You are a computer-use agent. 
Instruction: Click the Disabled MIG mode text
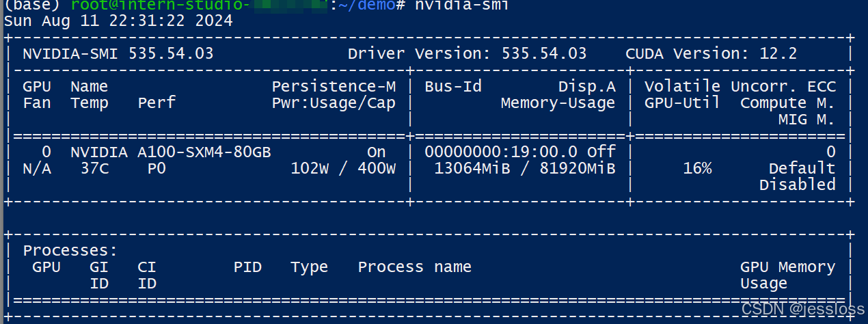(798, 185)
